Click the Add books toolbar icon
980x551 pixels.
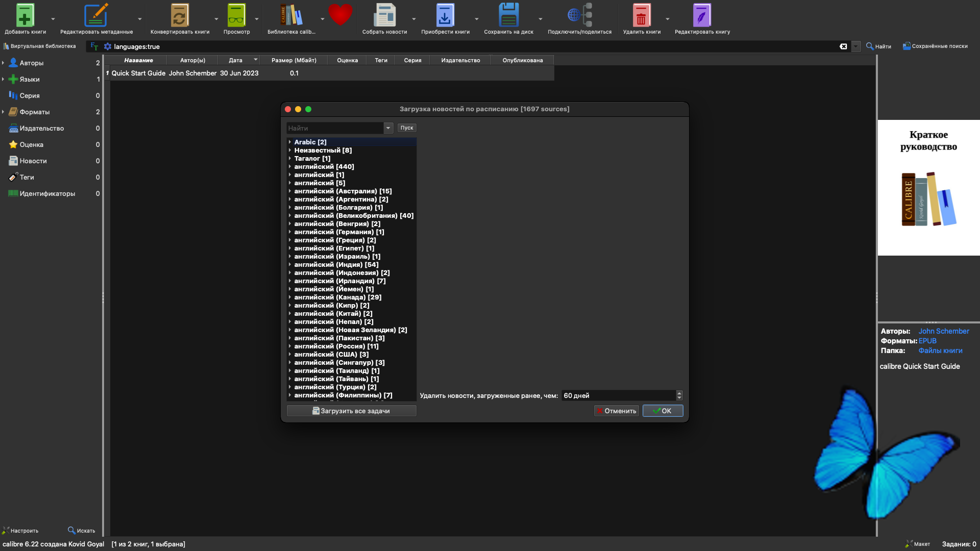click(x=24, y=15)
